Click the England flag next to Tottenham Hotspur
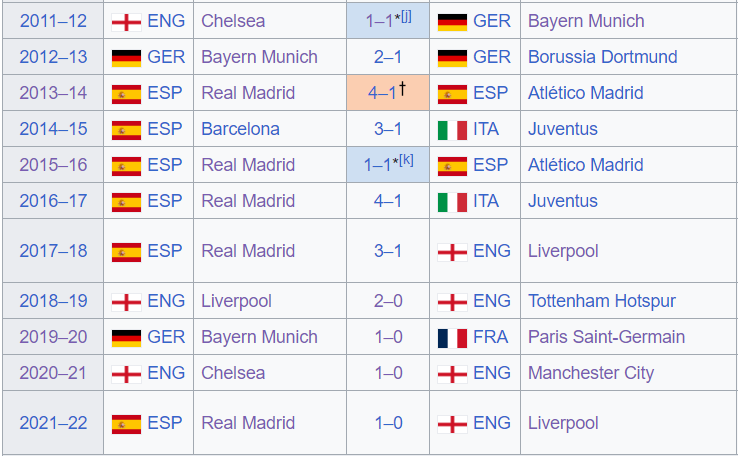738x456 pixels. pyautogui.click(x=452, y=302)
